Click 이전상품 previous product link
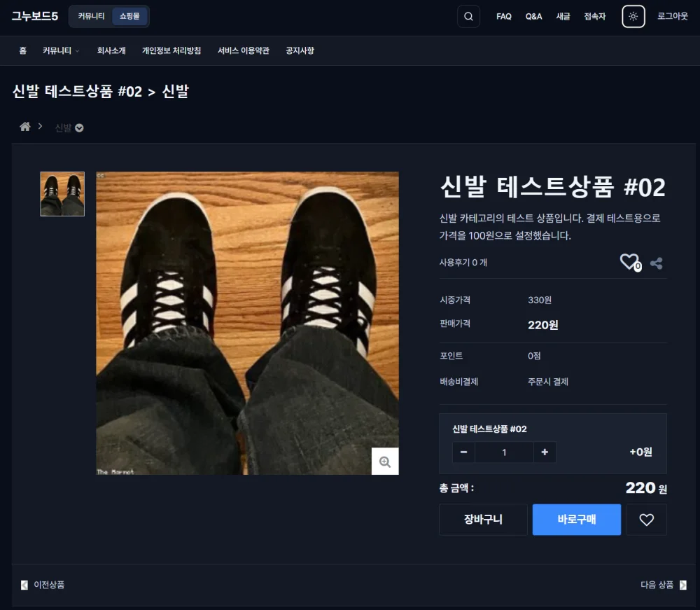Image resolution: width=700 pixels, height=610 pixels. [49, 585]
